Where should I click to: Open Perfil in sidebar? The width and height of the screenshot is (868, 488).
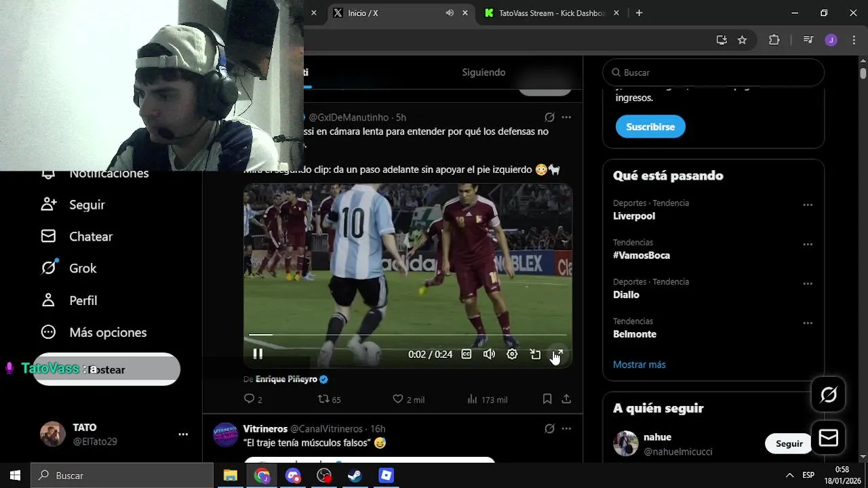pos(69,300)
